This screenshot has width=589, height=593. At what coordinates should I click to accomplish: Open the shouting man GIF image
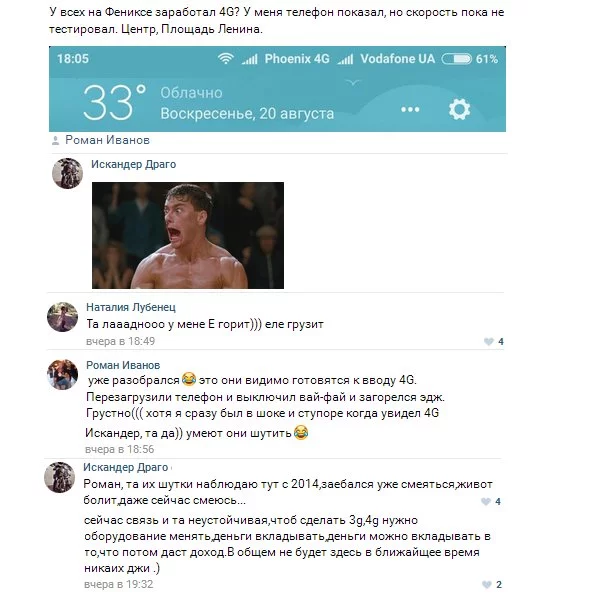pyautogui.click(x=188, y=235)
